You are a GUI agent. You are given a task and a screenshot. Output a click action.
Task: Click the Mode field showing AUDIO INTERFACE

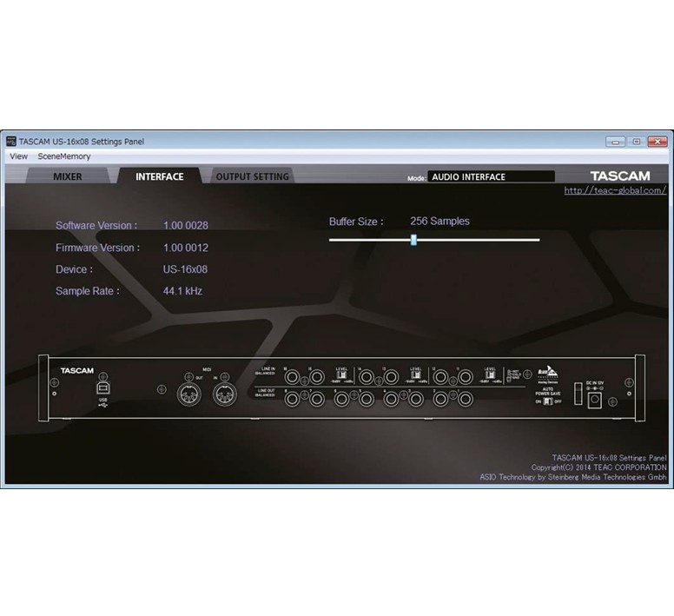[491, 176]
